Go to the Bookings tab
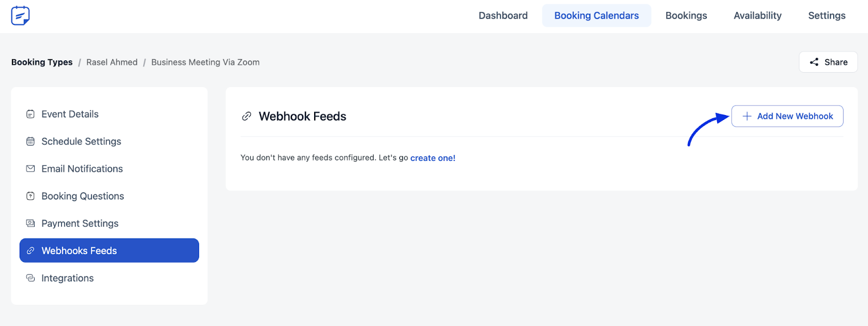Image resolution: width=868 pixels, height=326 pixels. (x=686, y=16)
